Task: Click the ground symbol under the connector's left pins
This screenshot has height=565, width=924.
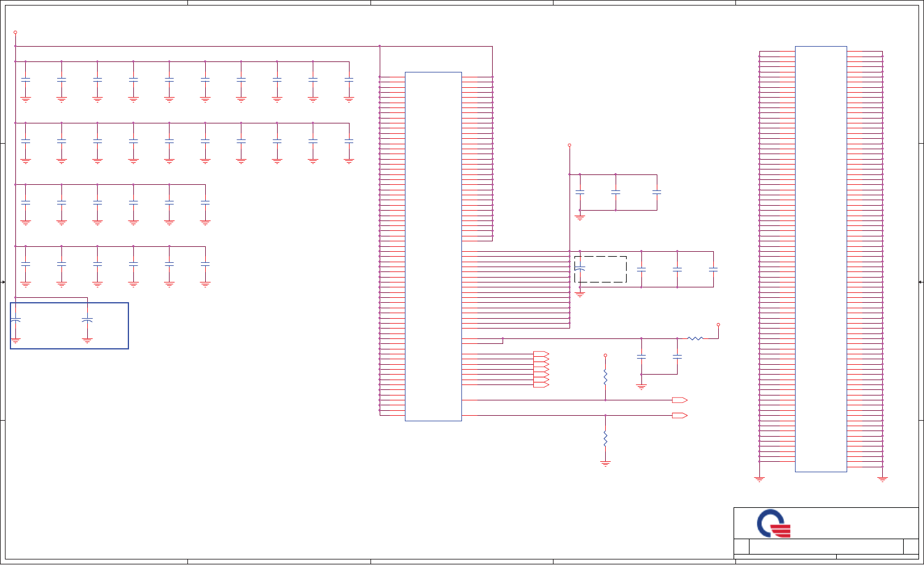Action: [x=759, y=478]
